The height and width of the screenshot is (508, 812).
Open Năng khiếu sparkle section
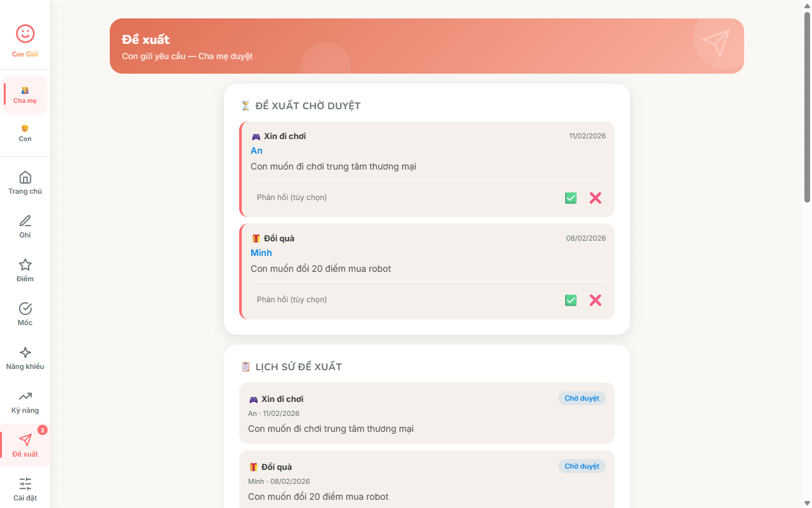[25, 358]
